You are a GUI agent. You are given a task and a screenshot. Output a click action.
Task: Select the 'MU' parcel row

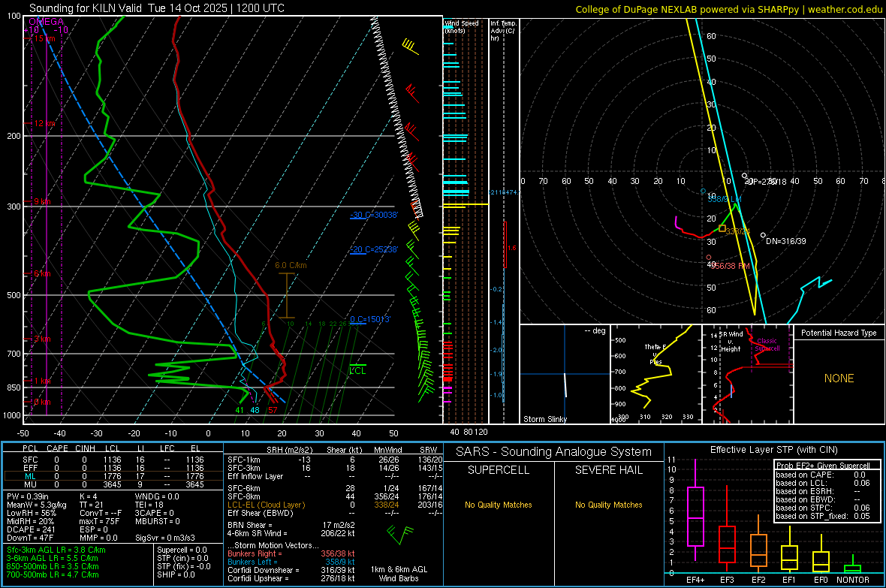(x=113, y=484)
